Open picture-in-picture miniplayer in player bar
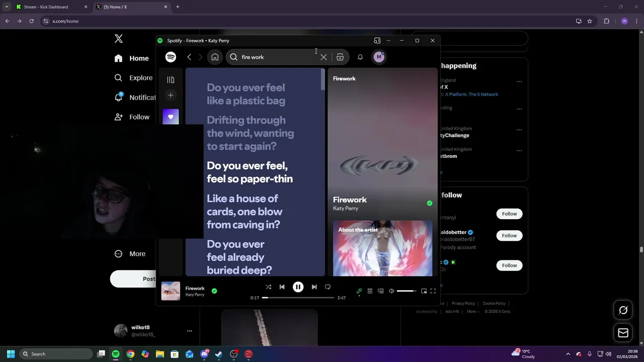Screen dimensions: 644x362 point(424,291)
